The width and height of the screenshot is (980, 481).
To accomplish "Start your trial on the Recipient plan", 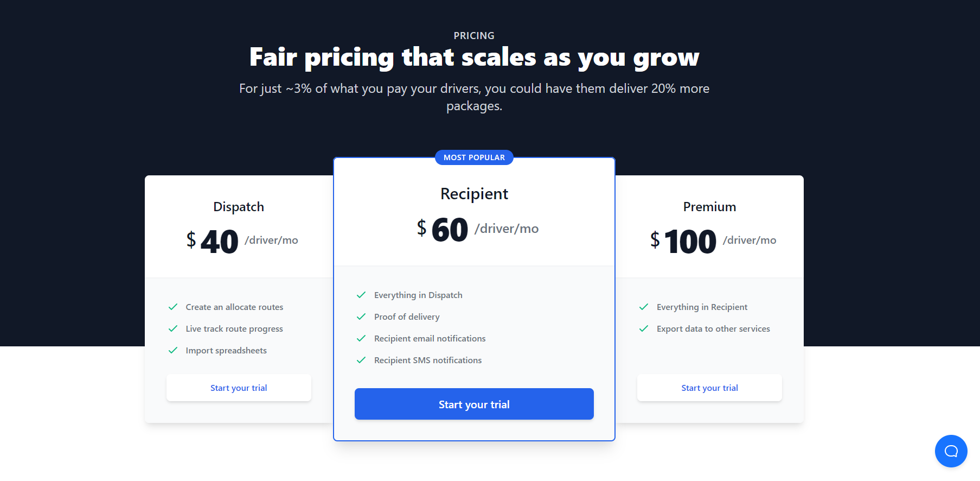I will (x=474, y=404).
